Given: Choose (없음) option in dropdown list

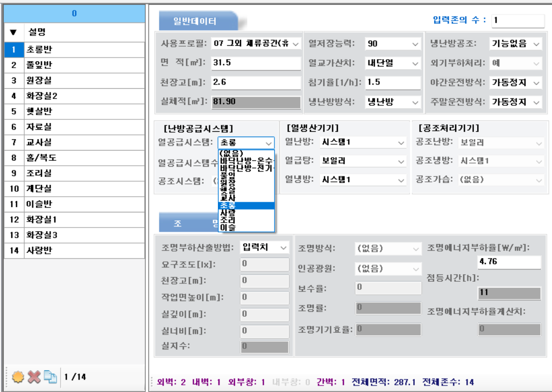Looking at the screenshot, I should click(x=231, y=153).
